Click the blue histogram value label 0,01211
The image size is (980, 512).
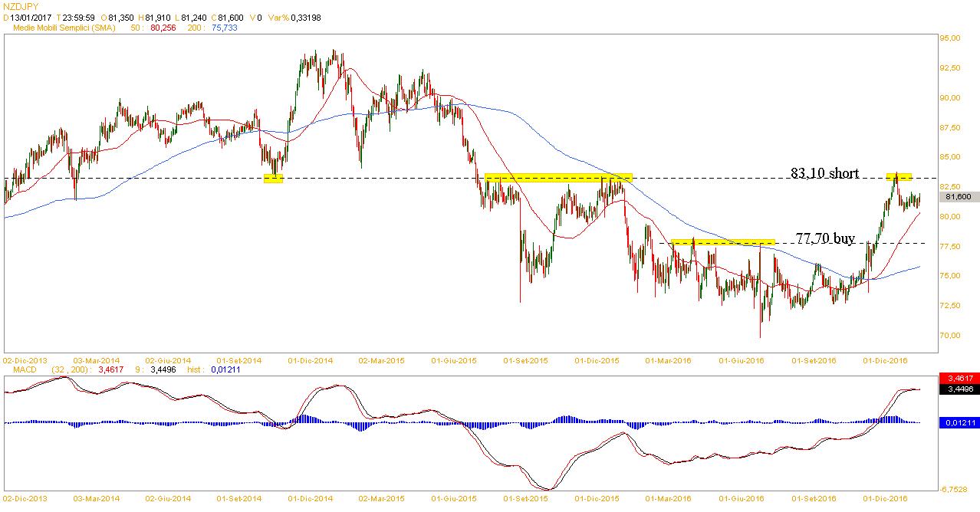(959, 422)
